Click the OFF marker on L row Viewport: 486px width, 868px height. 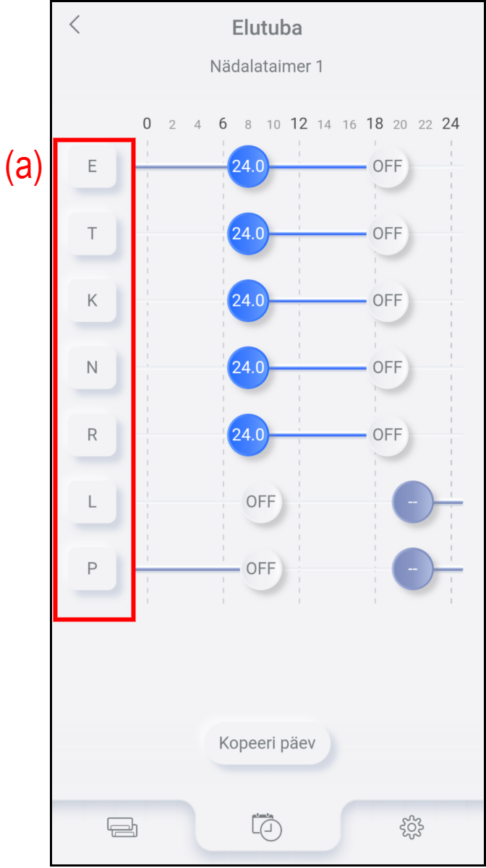click(260, 501)
